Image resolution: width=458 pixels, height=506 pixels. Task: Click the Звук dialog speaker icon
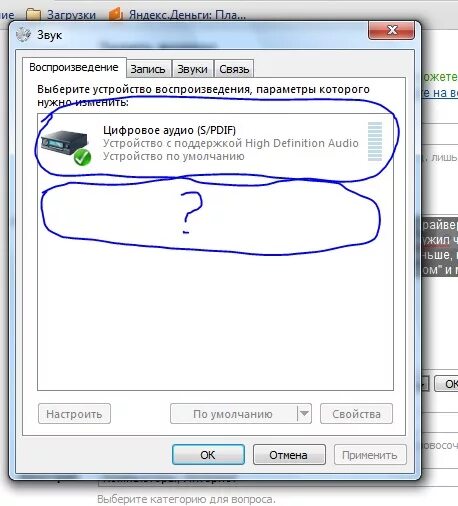click(23, 35)
